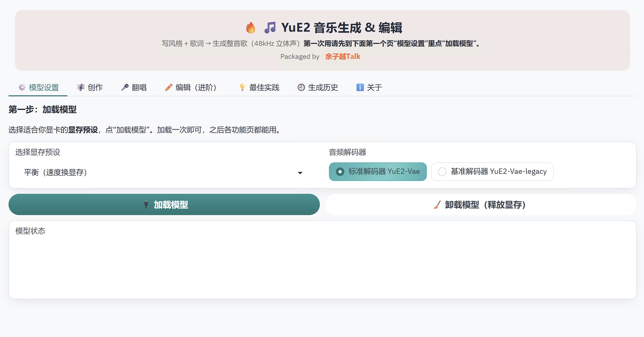
Task: Click the clock icon beside 生成历史
Action: click(x=301, y=87)
